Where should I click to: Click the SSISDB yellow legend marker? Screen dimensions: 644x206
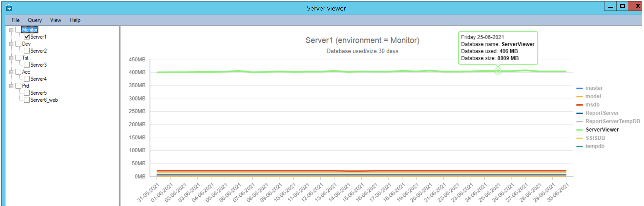[579, 138]
